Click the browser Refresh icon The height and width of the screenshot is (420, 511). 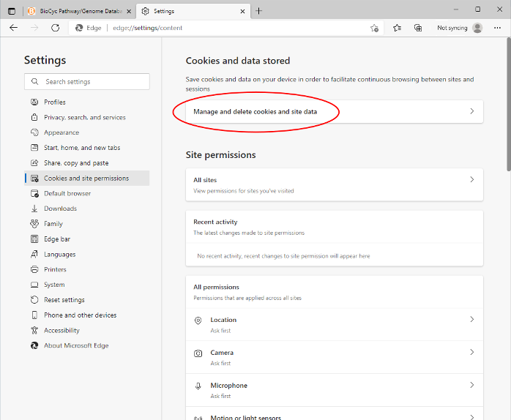(55, 28)
